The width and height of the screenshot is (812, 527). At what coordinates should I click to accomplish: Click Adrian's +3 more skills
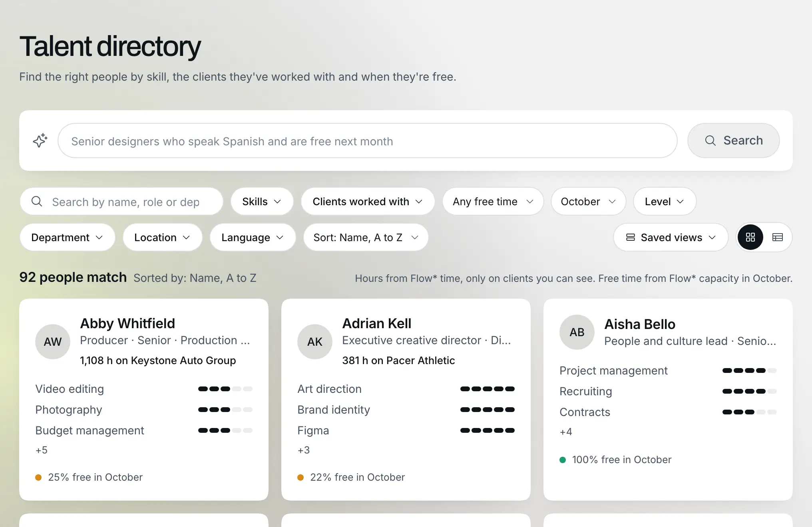click(x=304, y=450)
